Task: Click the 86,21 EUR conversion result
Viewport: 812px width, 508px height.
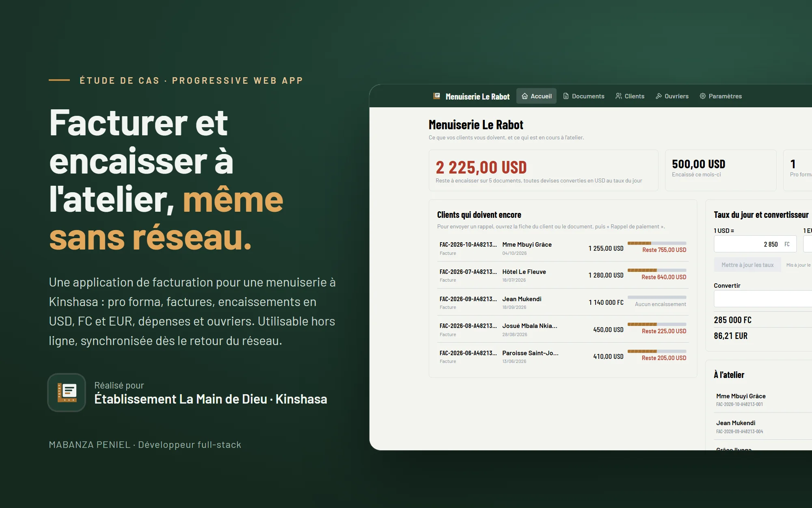Action: click(731, 336)
